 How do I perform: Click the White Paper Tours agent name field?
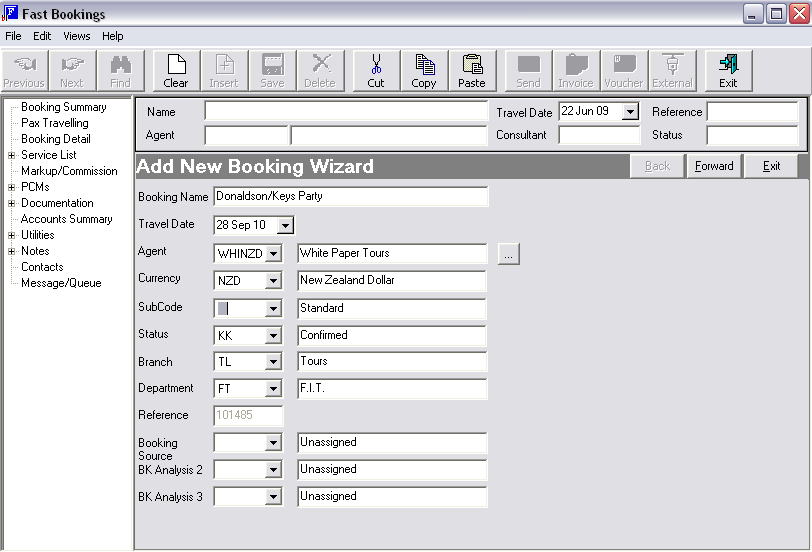392,253
